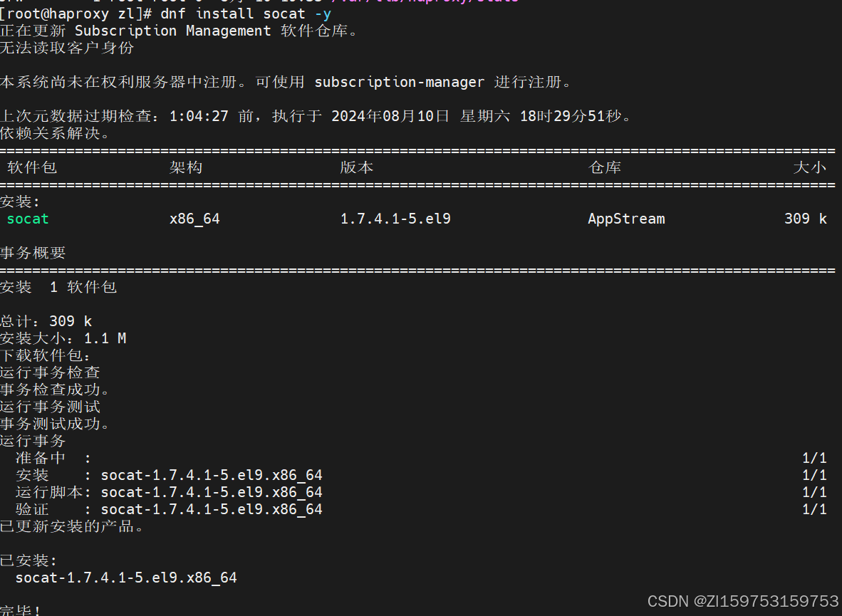Click the CSDN watermark text
Viewport: 842px width, 616px height.
tap(743, 601)
